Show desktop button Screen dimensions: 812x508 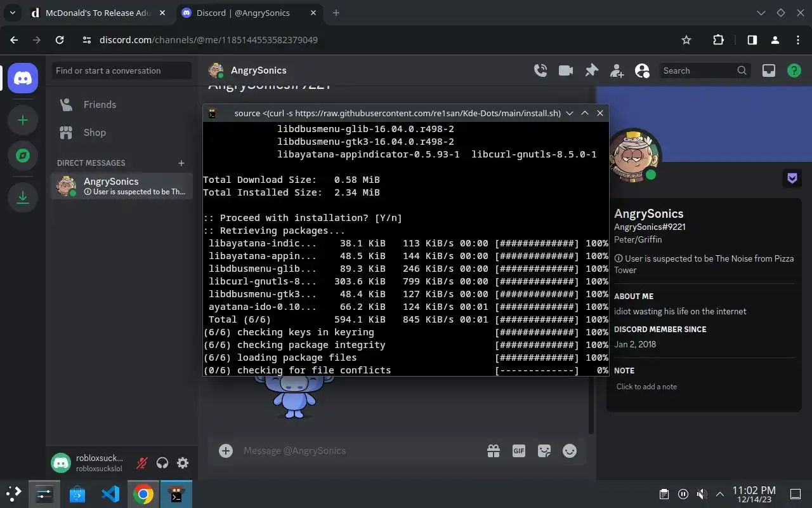pos(796,494)
